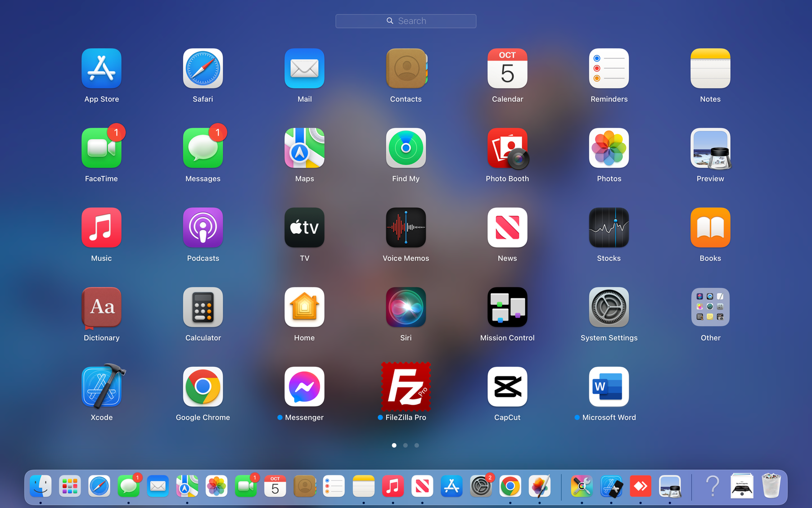
Task: Switch to the second Launchpad page dot
Action: tap(405, 446)
